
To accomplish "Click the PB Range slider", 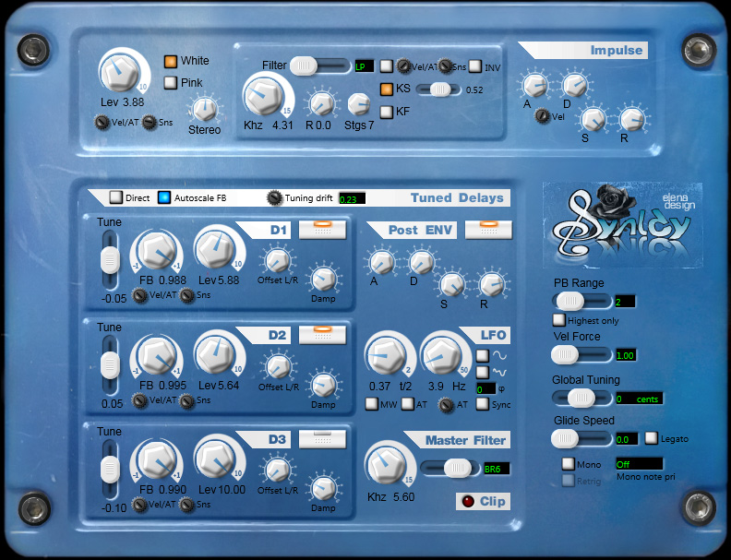I will coord(581,302).
